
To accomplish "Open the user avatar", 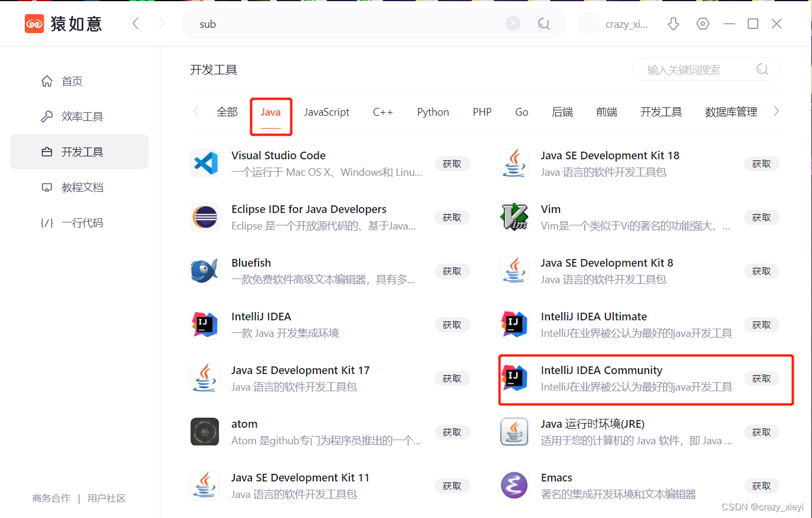I will pos(588,24).
